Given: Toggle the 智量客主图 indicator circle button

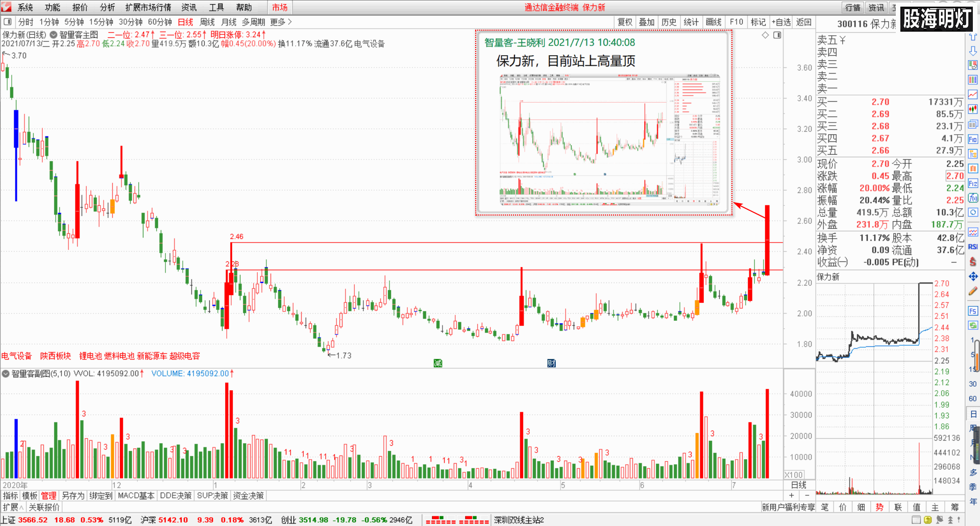Looking at the screenshot, I should point(53,35).
